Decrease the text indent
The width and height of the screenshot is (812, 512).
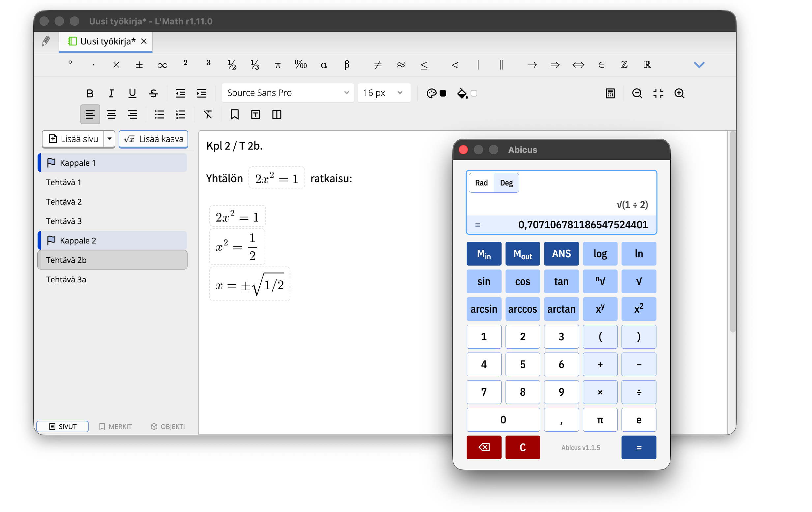click(180, 93)
